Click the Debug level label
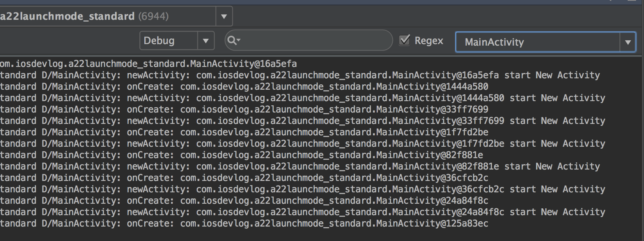Viewport: 644px width, 241px height. 159,41
